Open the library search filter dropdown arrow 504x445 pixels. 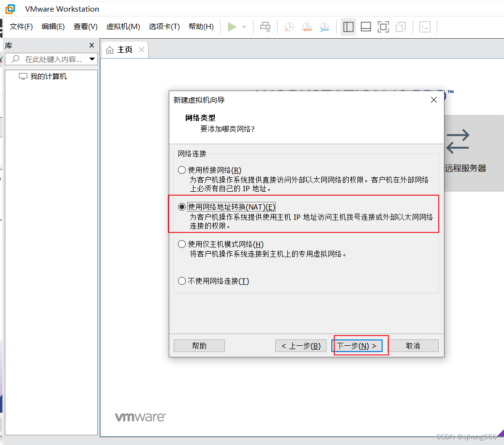pos(92,59)
